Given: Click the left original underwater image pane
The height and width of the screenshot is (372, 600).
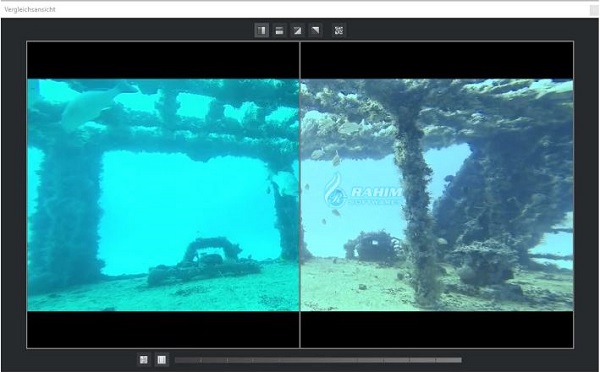Looking at the screenshot, I should tap(163, 195).
